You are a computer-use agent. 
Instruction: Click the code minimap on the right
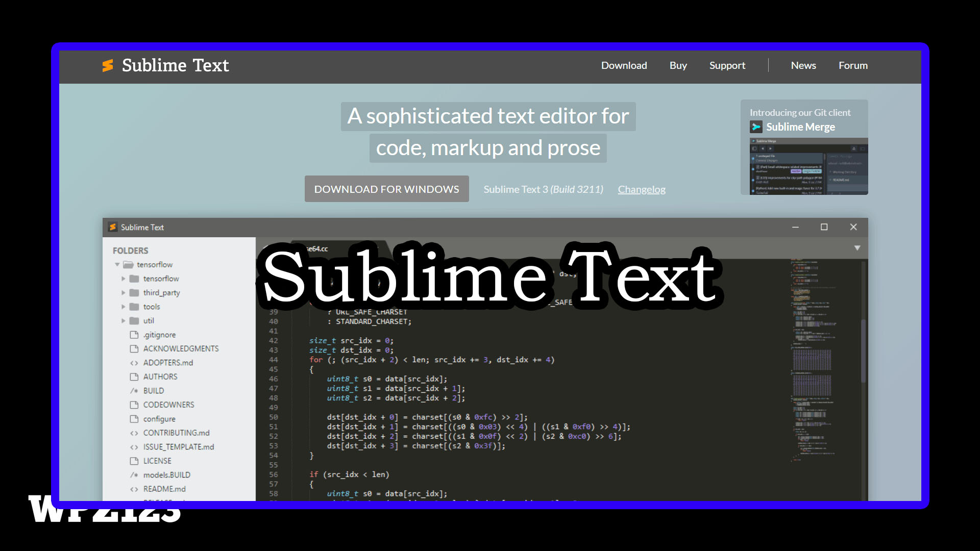tap(814, 360)
